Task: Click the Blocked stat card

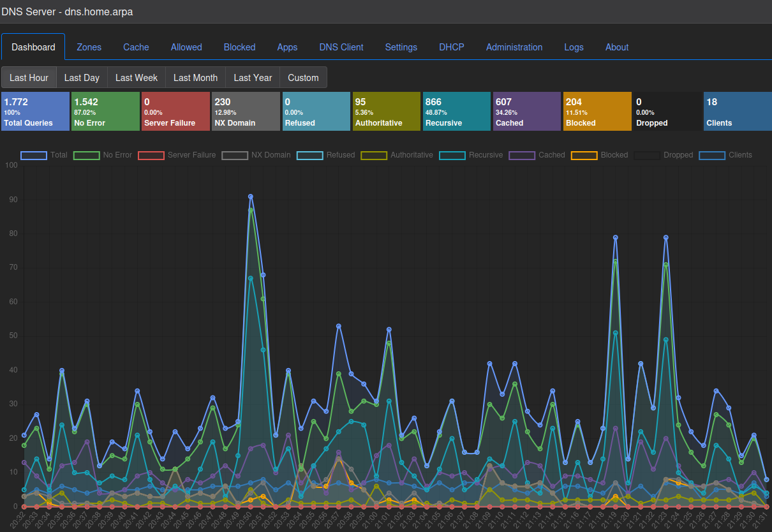Action: (x=597, y=112)
